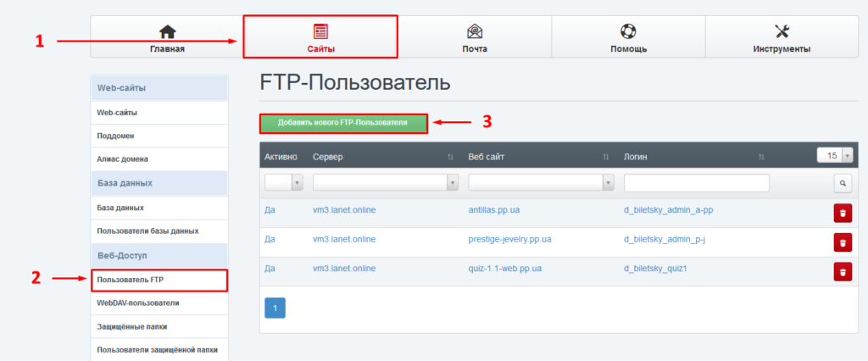Select Пользователь FTP in the sidebar
Screen dimensions: 868x361
tap(159, 280)
